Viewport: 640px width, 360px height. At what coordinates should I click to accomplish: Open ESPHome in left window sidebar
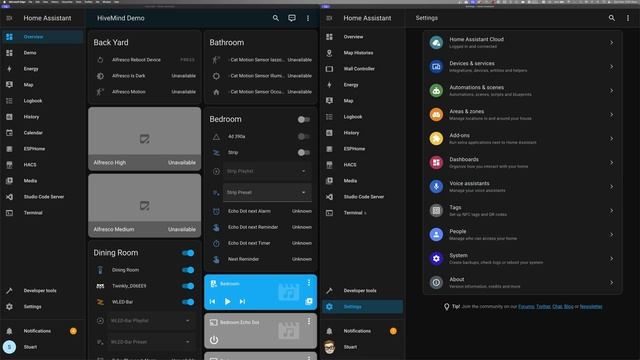(x=43, y=149)
